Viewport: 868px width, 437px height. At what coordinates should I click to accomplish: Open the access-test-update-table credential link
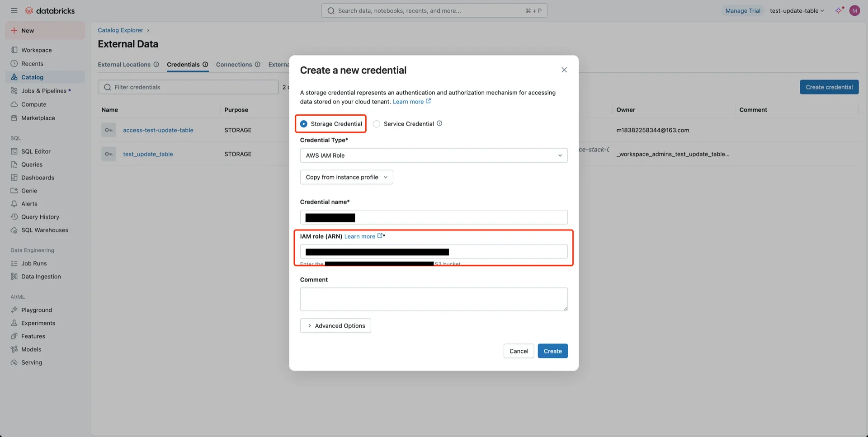158,130
